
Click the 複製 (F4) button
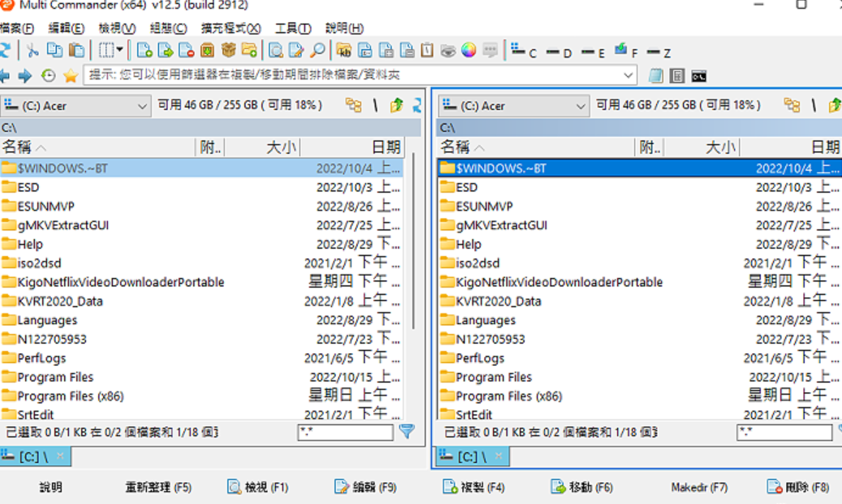pyautogui.click(x=473, y=487)
